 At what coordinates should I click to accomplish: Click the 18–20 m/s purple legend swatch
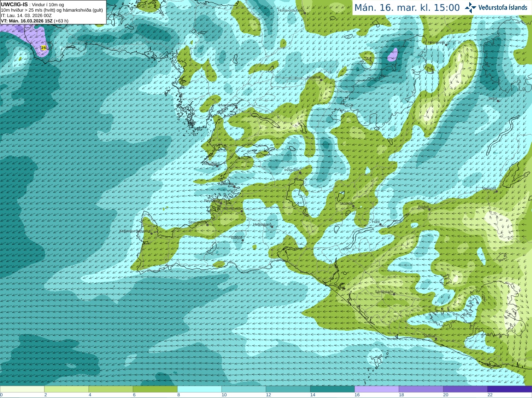click(x=421, y=389)
